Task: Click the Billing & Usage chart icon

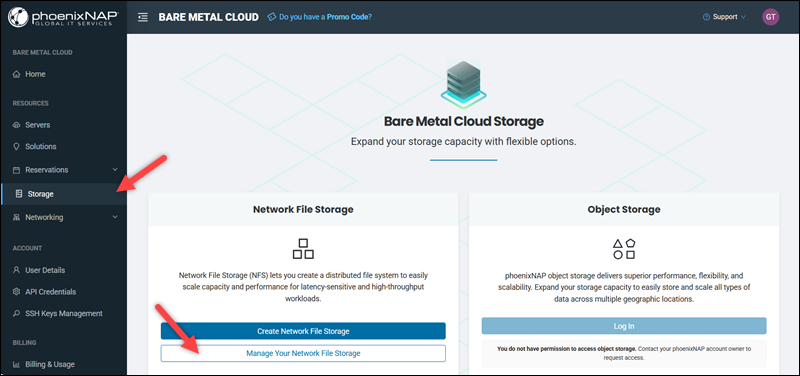Action: (x=16, y=364)
